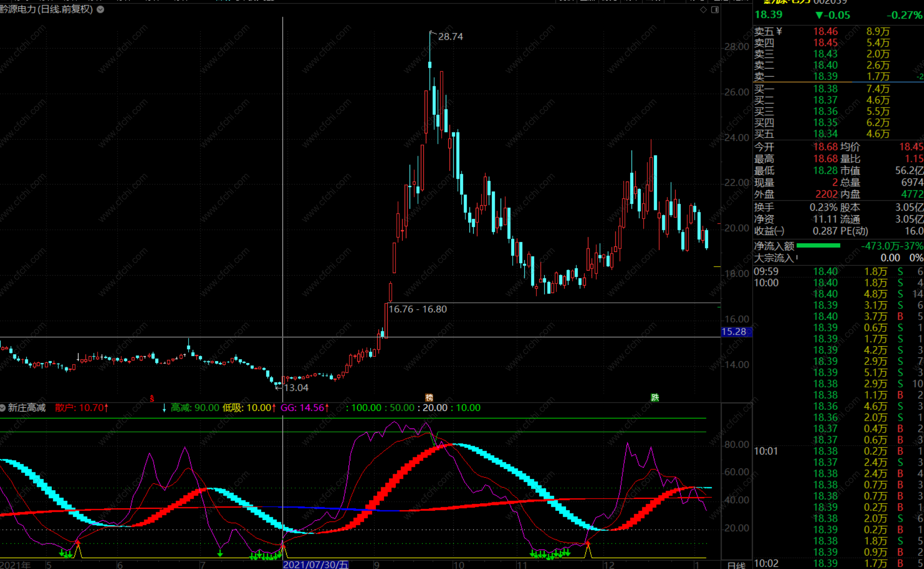This screenshot has height=569, width=924.
Task: Toggle the side panel layout icon
Action: [x=715, y=10]
